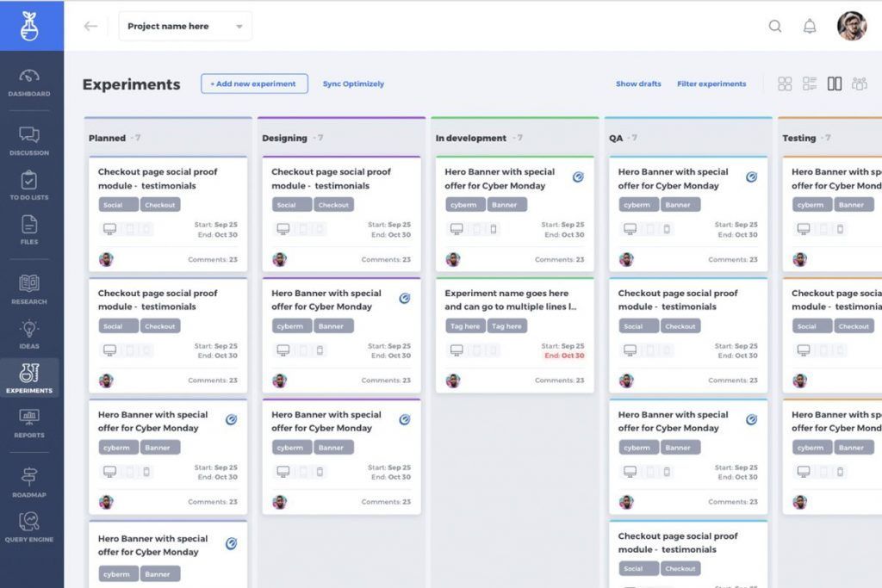The image size is (882, 588).
Task: Open Files in the sidebar
Action: pos(29,230)
